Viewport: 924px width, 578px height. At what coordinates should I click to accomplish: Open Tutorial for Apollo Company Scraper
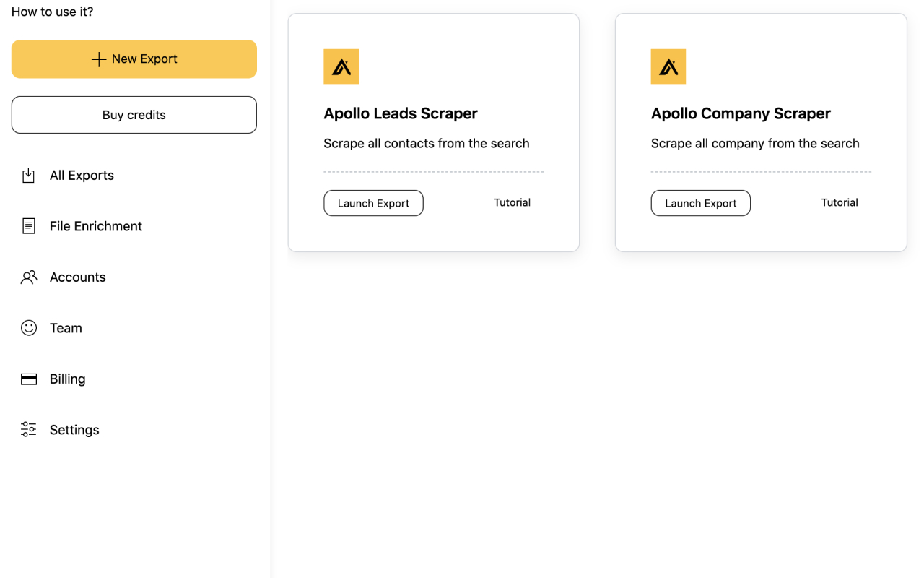840,202
